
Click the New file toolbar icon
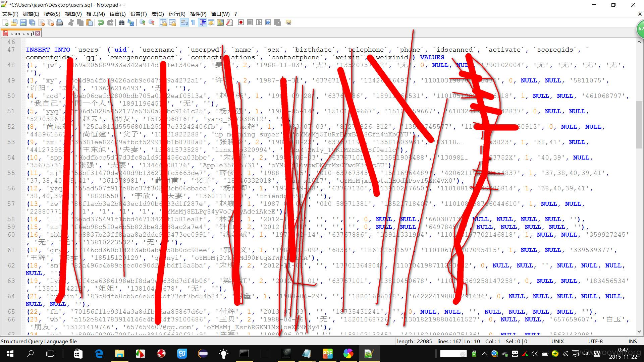tap(5, 22)
